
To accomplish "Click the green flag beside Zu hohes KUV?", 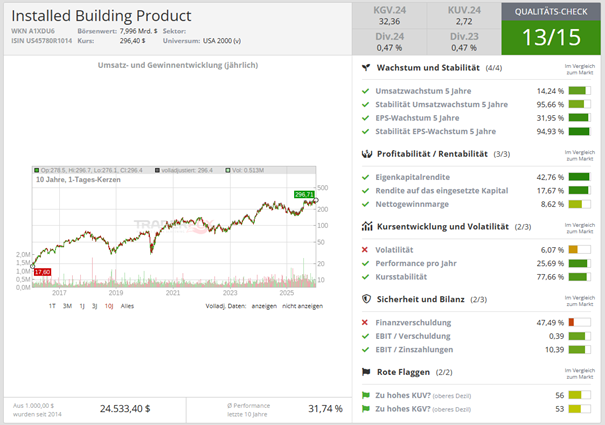I will click(368, 394).
